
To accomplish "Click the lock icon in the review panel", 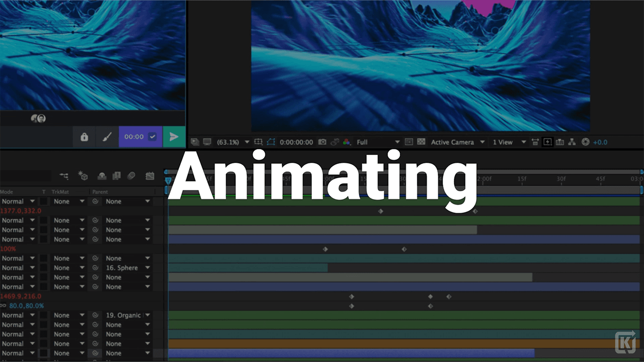I will point(84,137).
